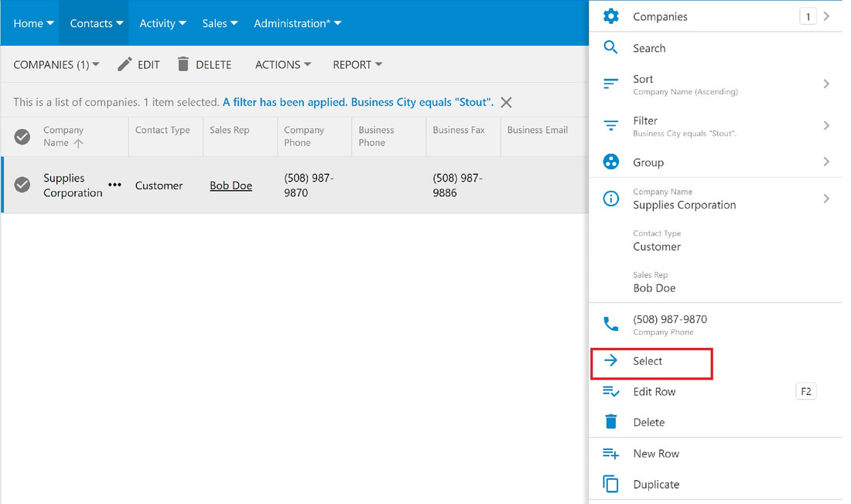Open the Administration dropdown menu
This screenshot has width=851, height=504.
point(297,23)
